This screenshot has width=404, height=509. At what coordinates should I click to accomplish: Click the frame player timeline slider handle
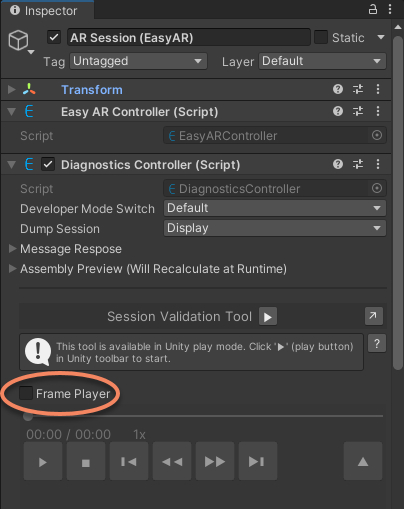point(28,416)
